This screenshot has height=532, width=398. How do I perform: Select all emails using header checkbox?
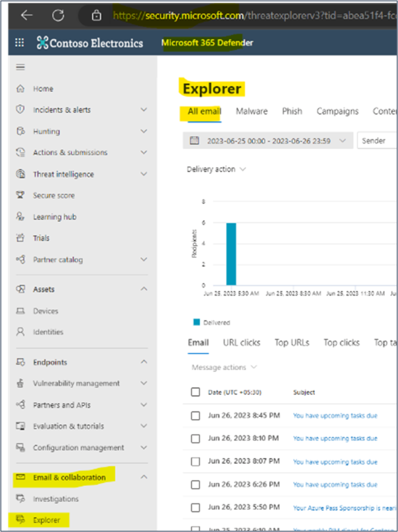(x=196, y=392)
